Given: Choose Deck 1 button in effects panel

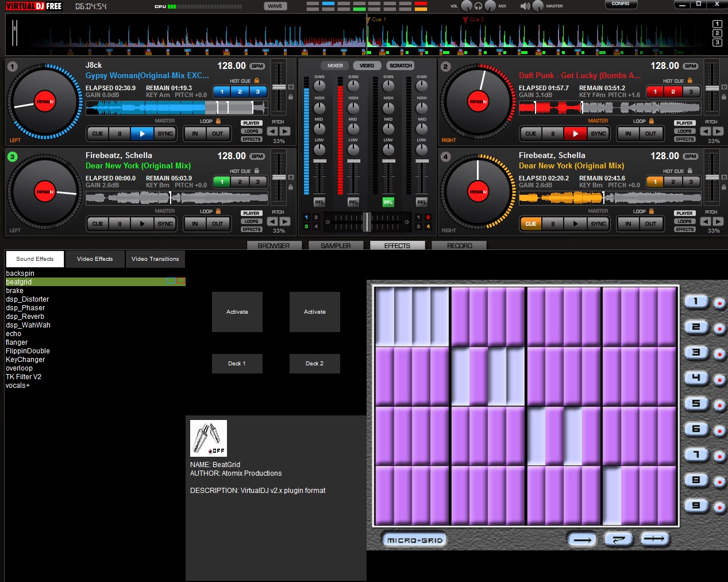Looking at the screenshot, I should [x=237, y=364].
